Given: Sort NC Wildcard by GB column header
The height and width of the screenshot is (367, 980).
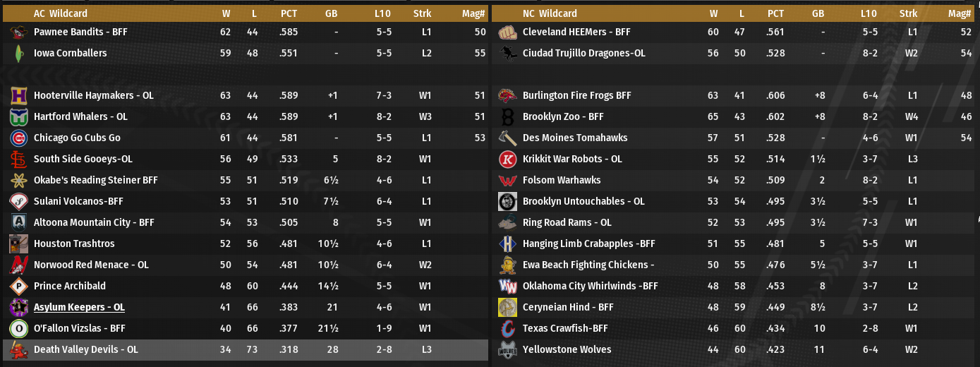Looking at the screenshot, I should (818, 13).
